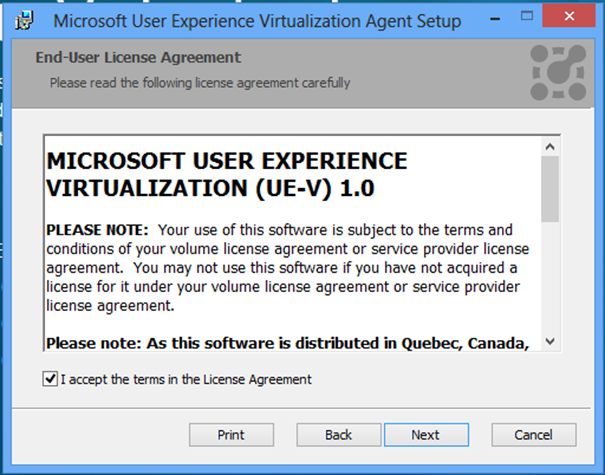Uncheck the accept license terms checkbox
The height and width of the screenshot is (475, 605).
pyautogui.click(x=50, y=379)
